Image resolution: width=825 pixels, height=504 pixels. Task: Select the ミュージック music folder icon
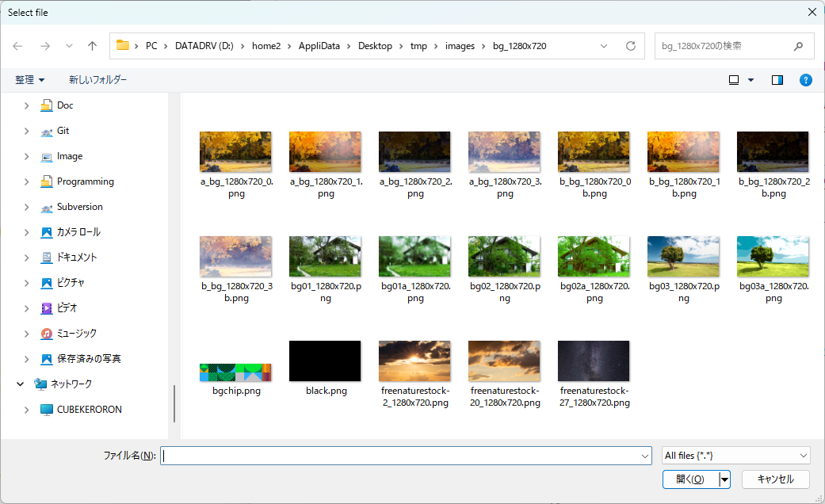click(47, 334)
